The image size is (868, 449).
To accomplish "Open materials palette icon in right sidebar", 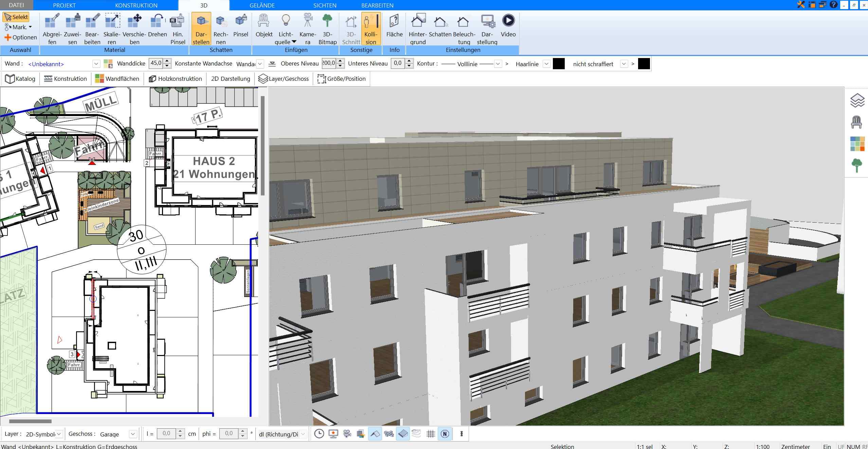I will [857, 144].
